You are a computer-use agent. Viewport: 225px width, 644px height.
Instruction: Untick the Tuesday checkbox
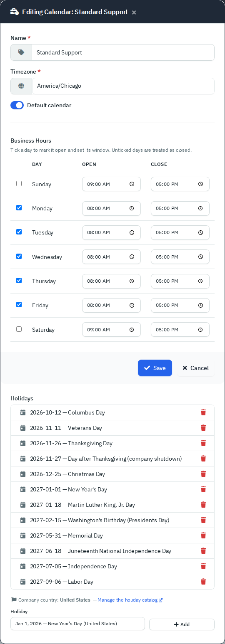coord(19,232)
